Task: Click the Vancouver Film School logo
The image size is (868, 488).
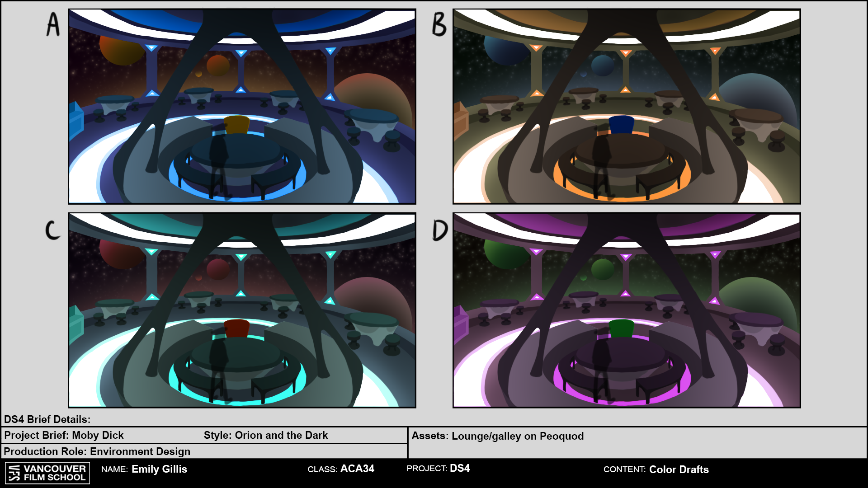Action: pos(47,473)
